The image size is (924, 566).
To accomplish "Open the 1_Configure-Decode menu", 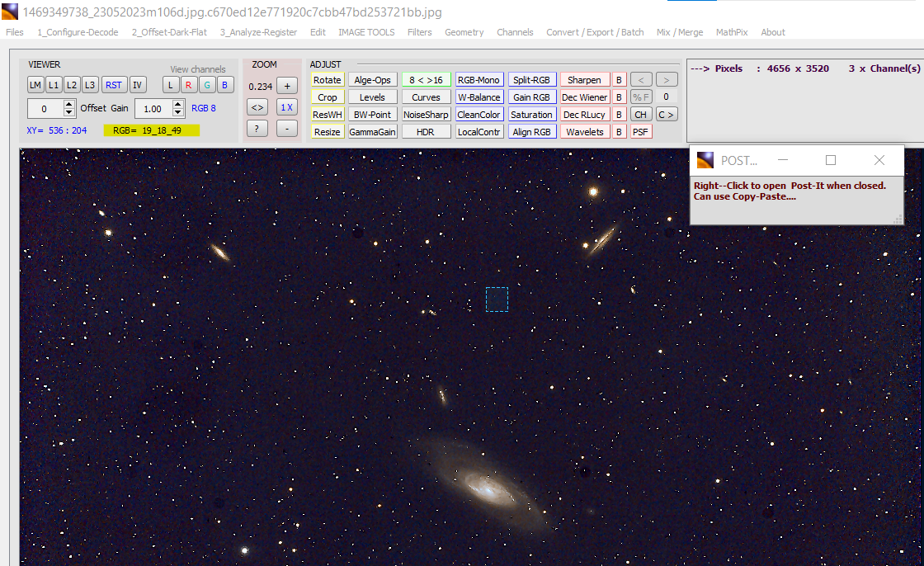I will pyautogui.click(x=78, y=32).
